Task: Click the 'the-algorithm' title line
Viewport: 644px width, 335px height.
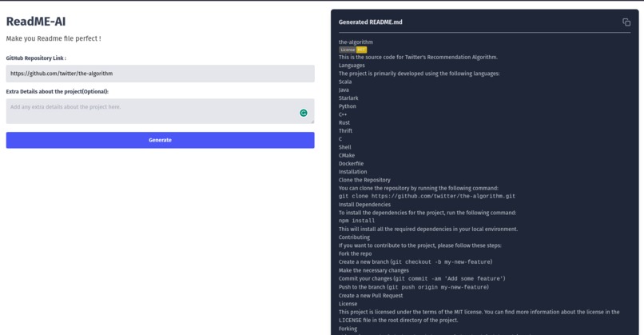Action: coord(356,42)
